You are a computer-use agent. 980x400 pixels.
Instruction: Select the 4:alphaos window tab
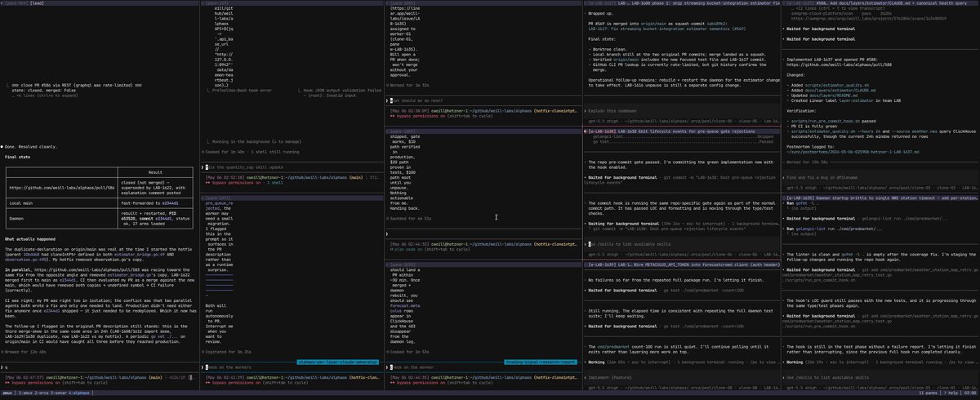(x=80, y=393)
